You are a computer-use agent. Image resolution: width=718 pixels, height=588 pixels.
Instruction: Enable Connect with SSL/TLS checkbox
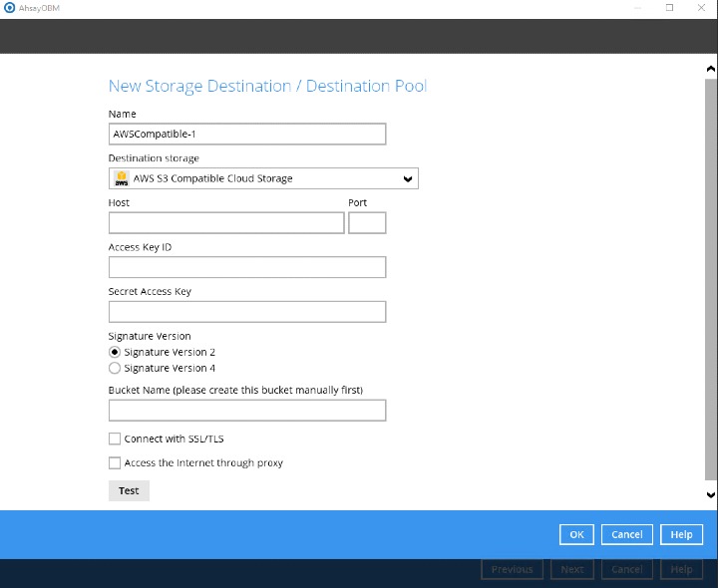[115, 439]
